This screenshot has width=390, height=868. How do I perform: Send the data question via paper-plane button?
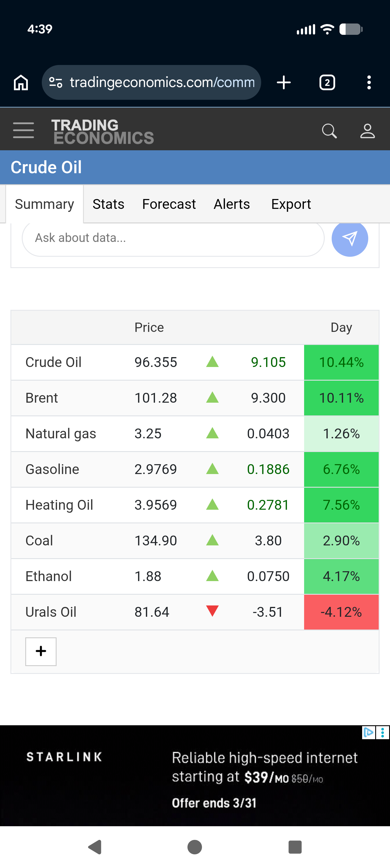[350, 238]
